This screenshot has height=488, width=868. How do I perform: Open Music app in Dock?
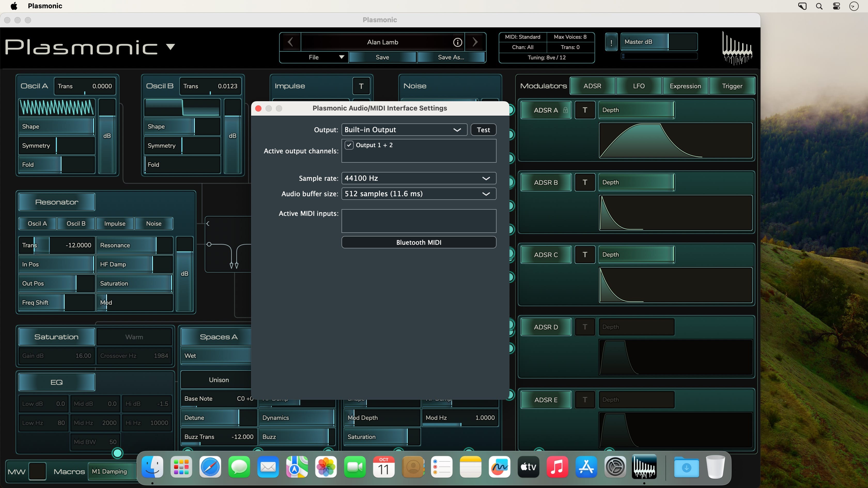pyautogui.click(x=557, y=467)
